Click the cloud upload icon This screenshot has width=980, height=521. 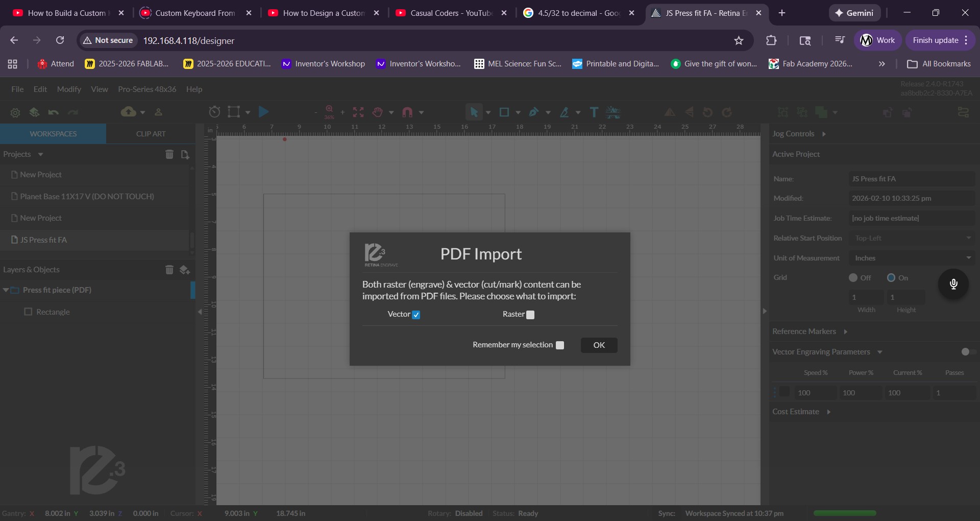point(128,112)
